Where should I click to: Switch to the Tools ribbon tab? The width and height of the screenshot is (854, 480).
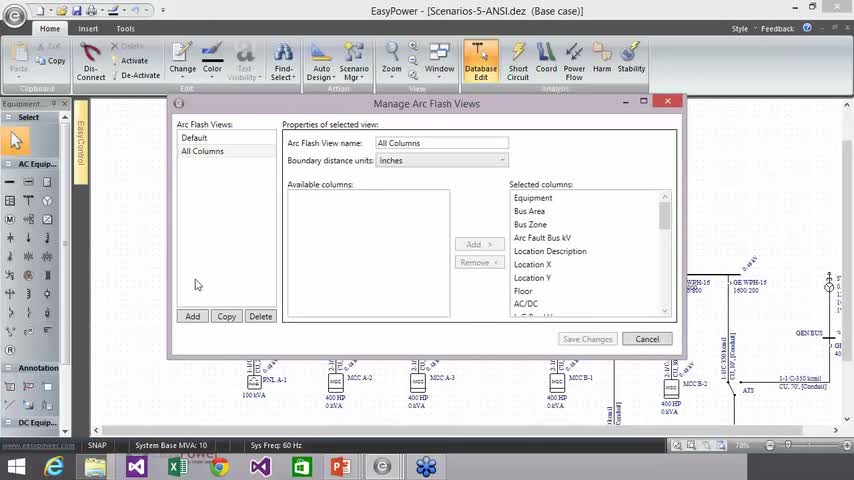[x=125, y=28]
